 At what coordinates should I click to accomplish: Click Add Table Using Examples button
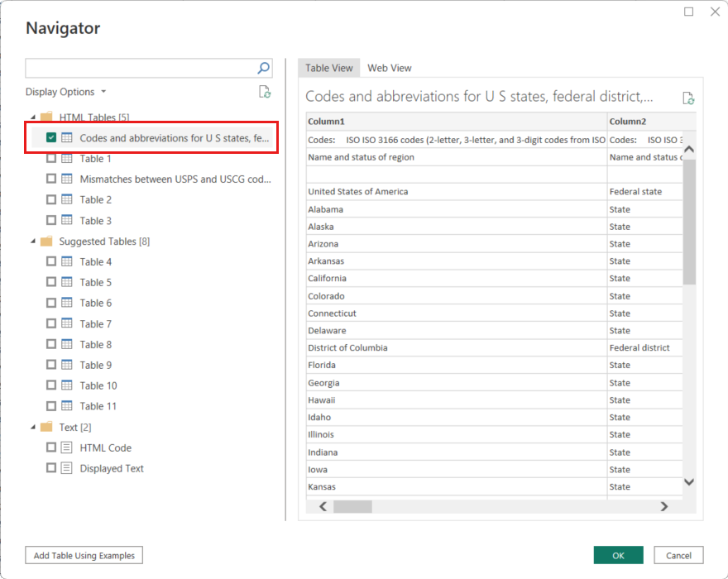tap(84, 555)
